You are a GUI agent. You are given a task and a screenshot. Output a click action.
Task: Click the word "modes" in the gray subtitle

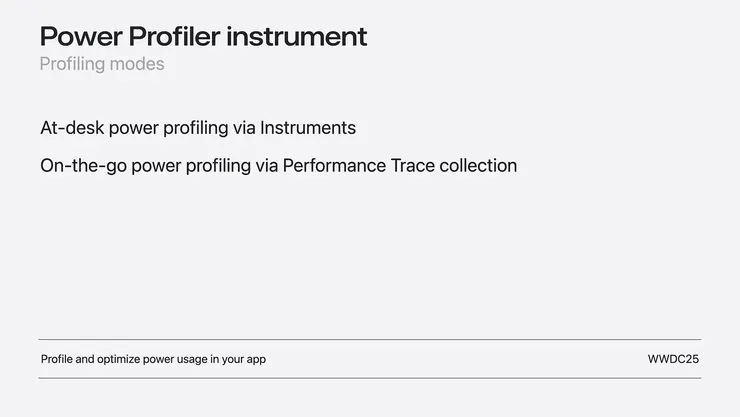click(x=139, y=64)
